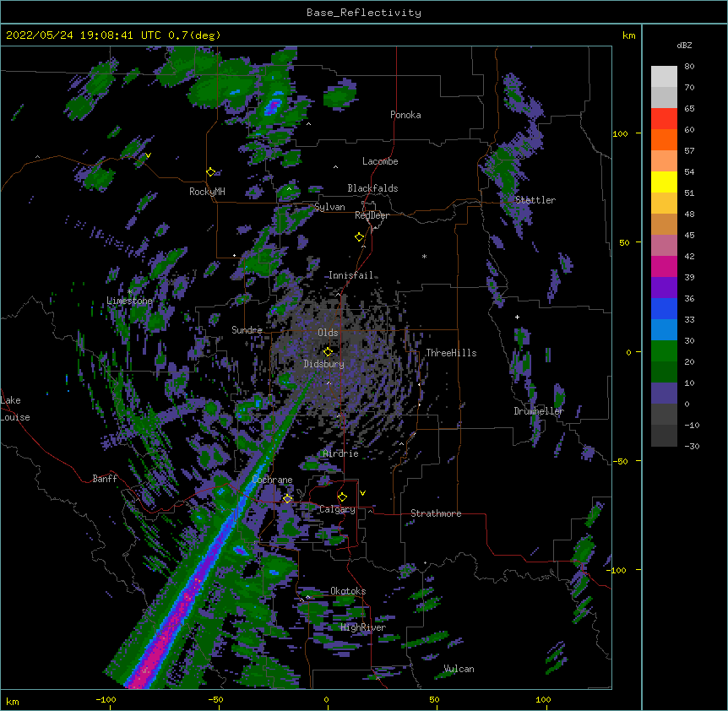
Task: Select the yellow diamond marker south of RedDeer
Action: coord(360,237)
